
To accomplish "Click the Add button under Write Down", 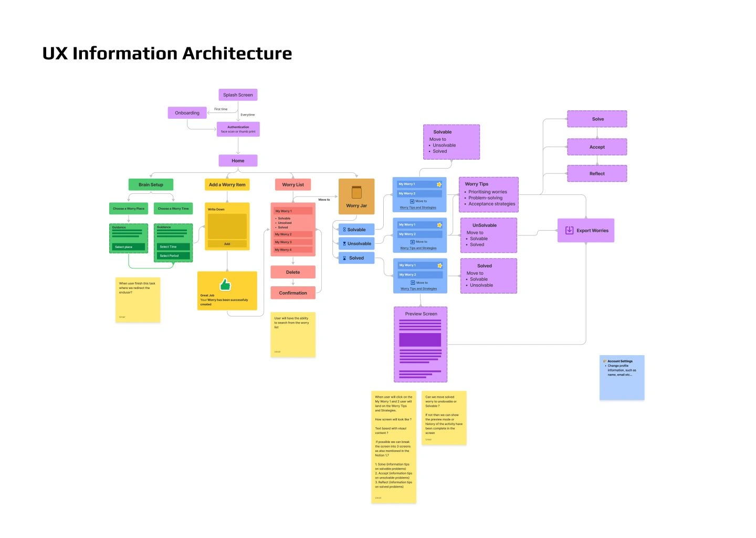I will (x=227, y=244).
